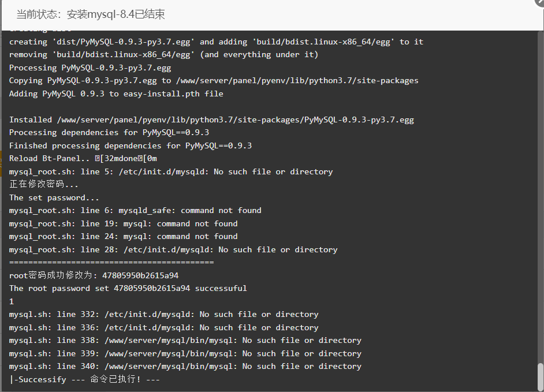Click 'The root password set' success line
This screenshot has height=392, width=544.
128,288
